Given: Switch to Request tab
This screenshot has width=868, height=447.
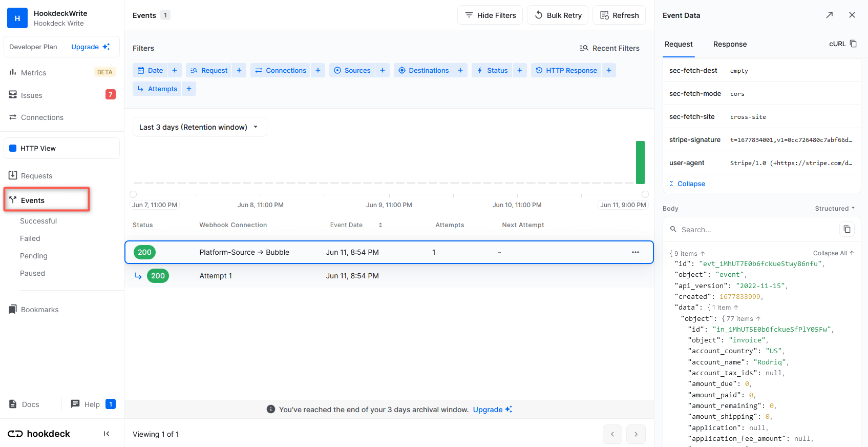Looking at the screenshot, I should click(679, 44).
